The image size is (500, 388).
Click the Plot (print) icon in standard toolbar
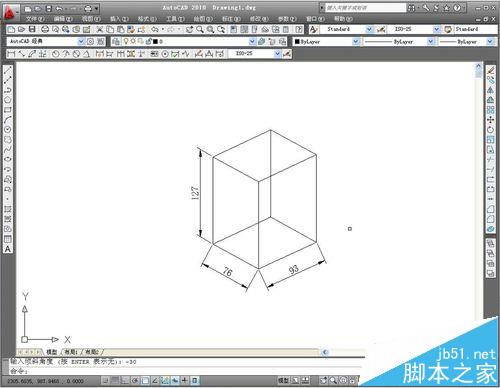[x=45, y=30]
